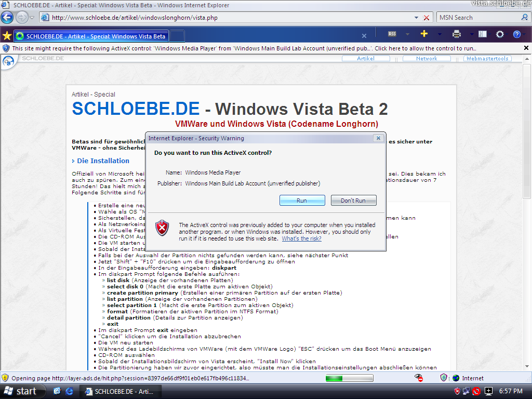Viewport: 532px width, 399px height.
Task: Click the ActiveX information bar message
Action: (244, 48)
